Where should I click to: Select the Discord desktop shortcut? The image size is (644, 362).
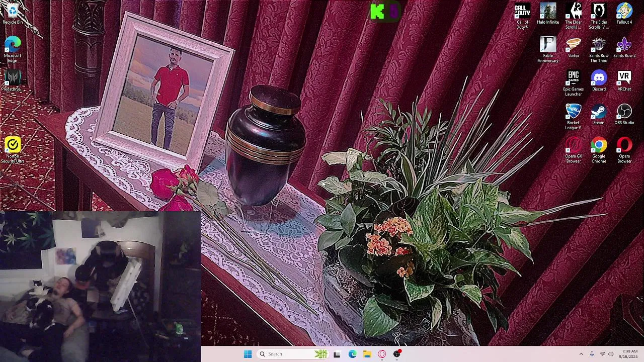click(x=599, y=81)
